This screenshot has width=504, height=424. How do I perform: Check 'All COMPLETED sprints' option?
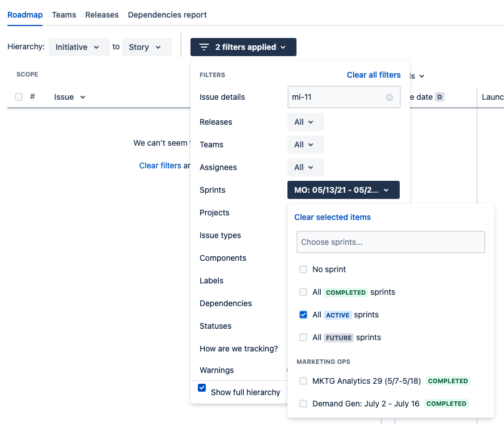303,292
